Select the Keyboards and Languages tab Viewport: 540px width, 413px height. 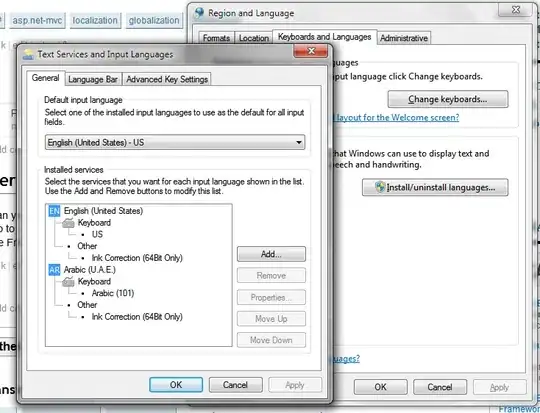coord(324,37)
